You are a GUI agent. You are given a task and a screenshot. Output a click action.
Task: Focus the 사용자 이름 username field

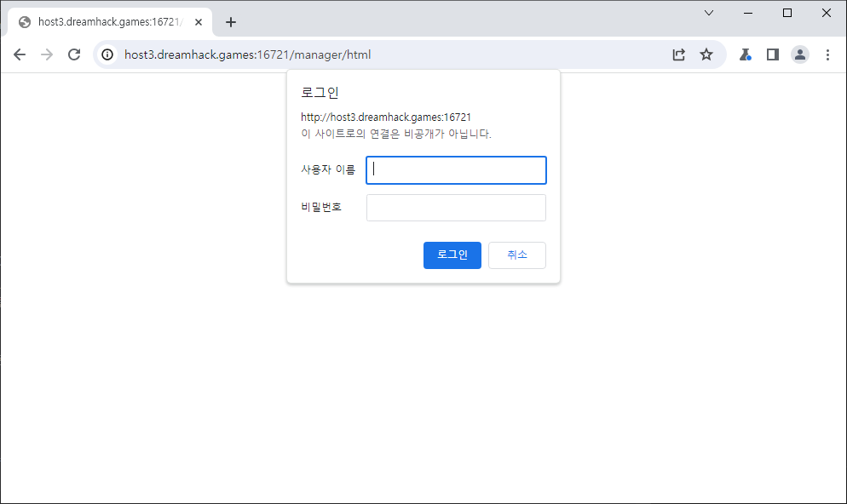coord(456,170)
